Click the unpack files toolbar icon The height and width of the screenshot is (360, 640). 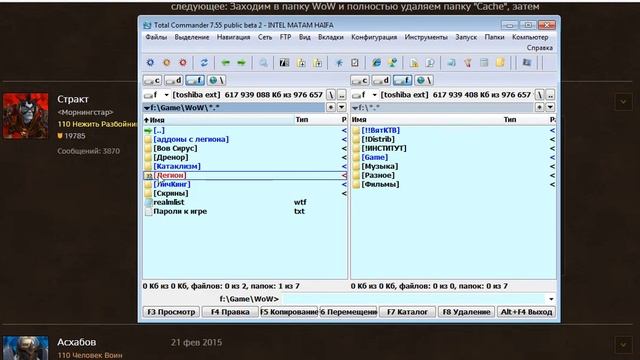317,62
